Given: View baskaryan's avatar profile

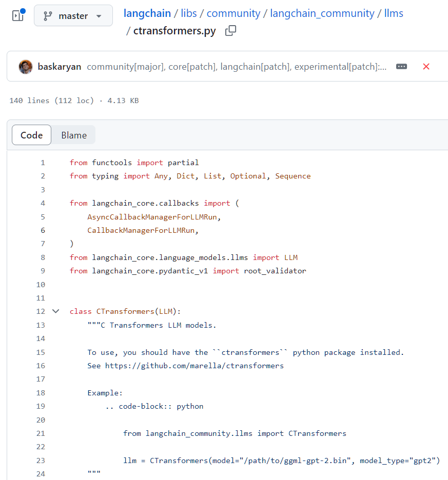Looking at the screenshot, I should click(26, 67).
